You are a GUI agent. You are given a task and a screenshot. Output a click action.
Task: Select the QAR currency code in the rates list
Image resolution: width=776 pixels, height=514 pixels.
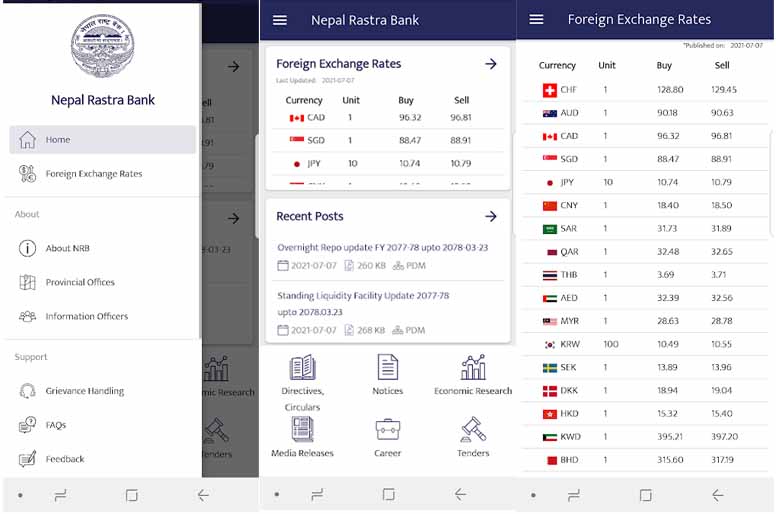[x=569, y=252]
